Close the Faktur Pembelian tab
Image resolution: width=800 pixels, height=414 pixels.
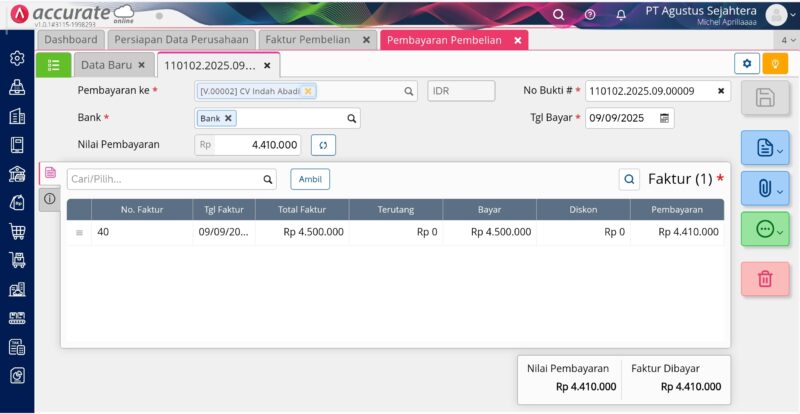pos(366,40)
